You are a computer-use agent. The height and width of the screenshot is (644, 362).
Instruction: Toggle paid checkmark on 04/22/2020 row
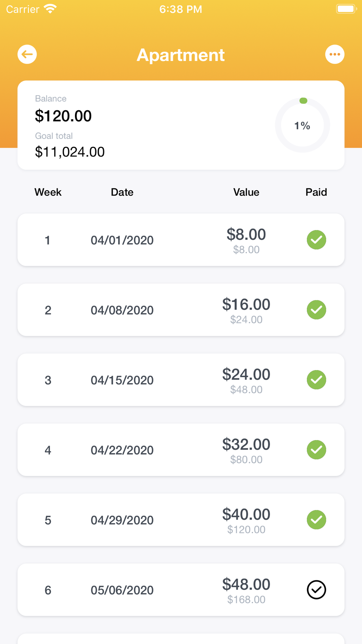coord(316,449)
